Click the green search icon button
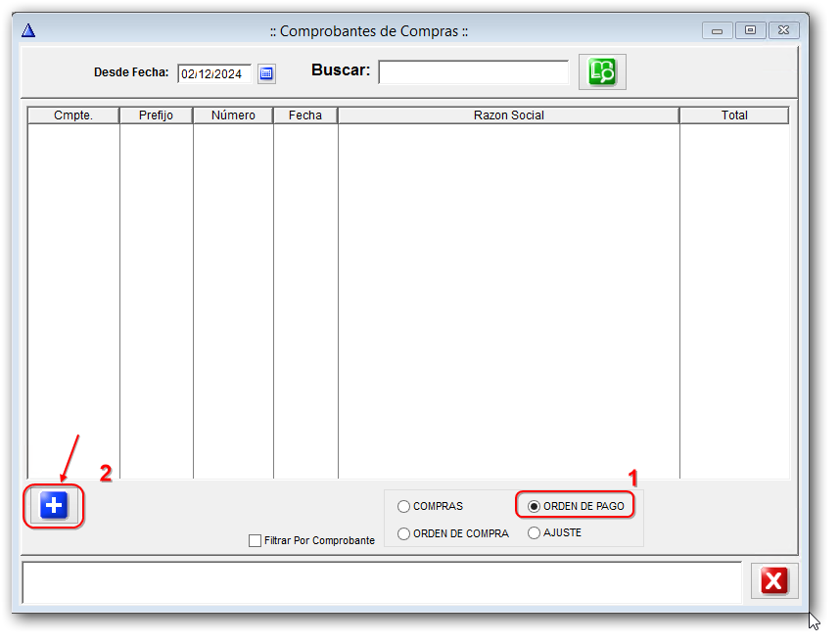 [602, 71]
